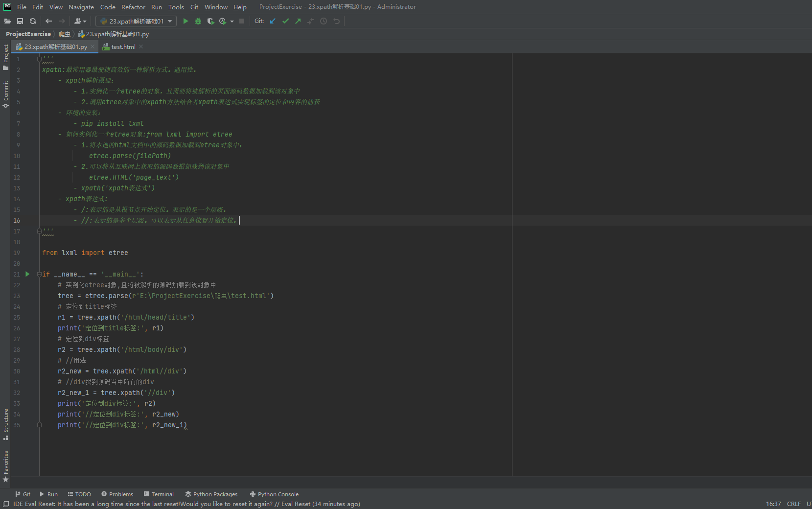Open the Favorites tool window sidebar

pyautogui.click(x=6, y=466)
